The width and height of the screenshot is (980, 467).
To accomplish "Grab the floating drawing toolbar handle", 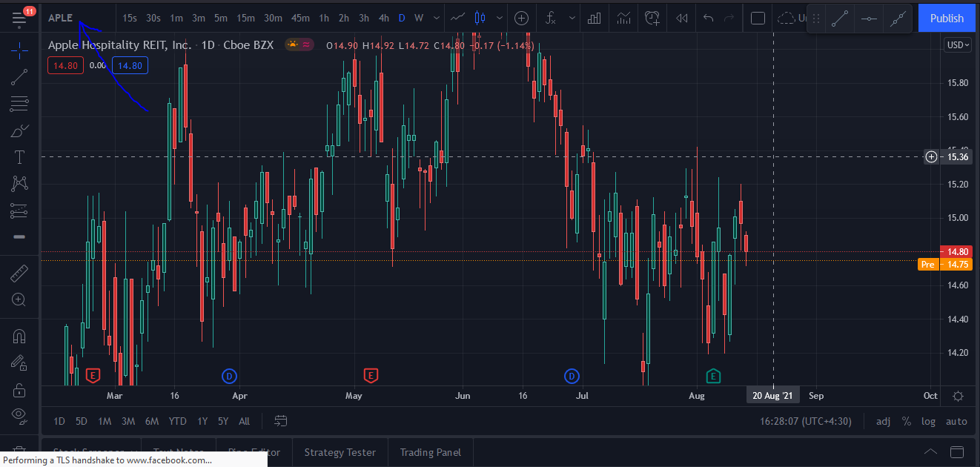I will [x=816, y=19].
